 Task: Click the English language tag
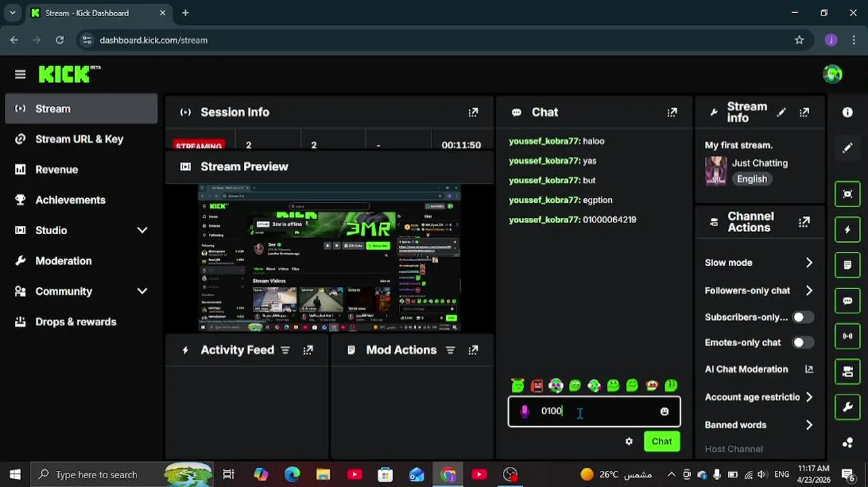click(x=752, y=179)
